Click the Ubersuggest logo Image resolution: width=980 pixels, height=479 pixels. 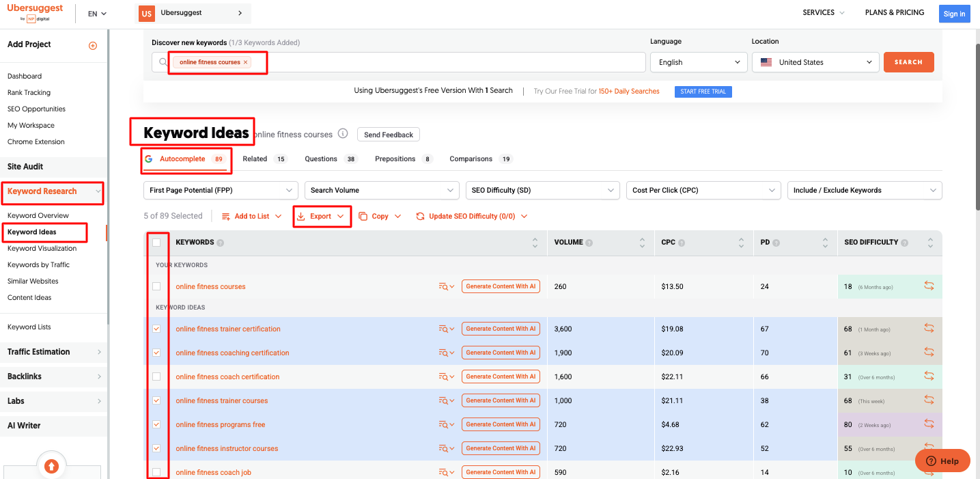click(x=35, y=12)
